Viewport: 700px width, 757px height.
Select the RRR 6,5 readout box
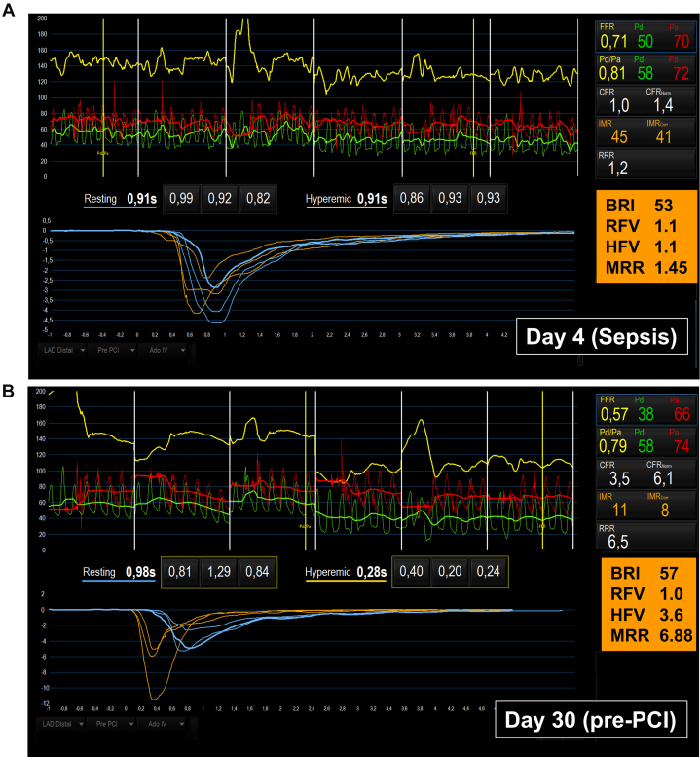pos(646,537)
